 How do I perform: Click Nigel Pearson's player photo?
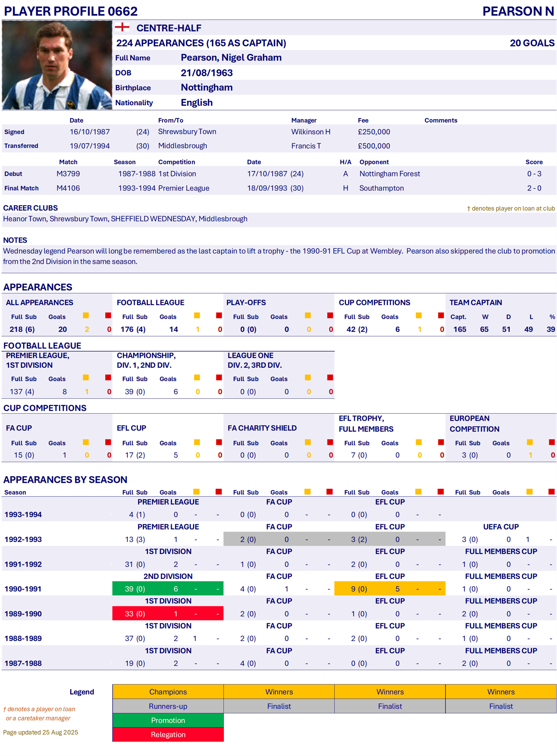pos(57,65)
